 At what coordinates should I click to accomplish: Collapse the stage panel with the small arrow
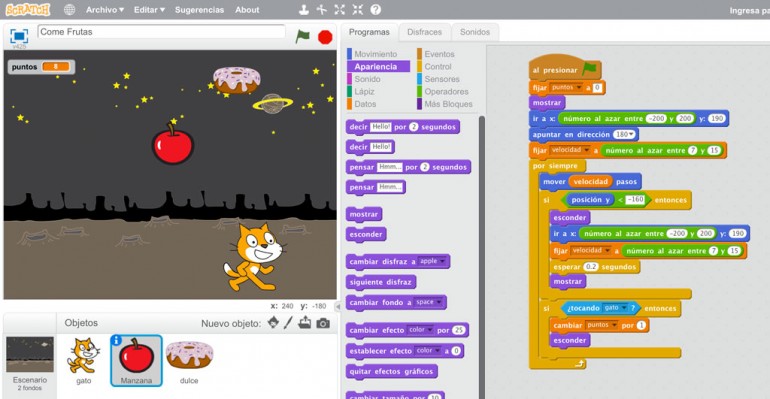pos(337,306)
